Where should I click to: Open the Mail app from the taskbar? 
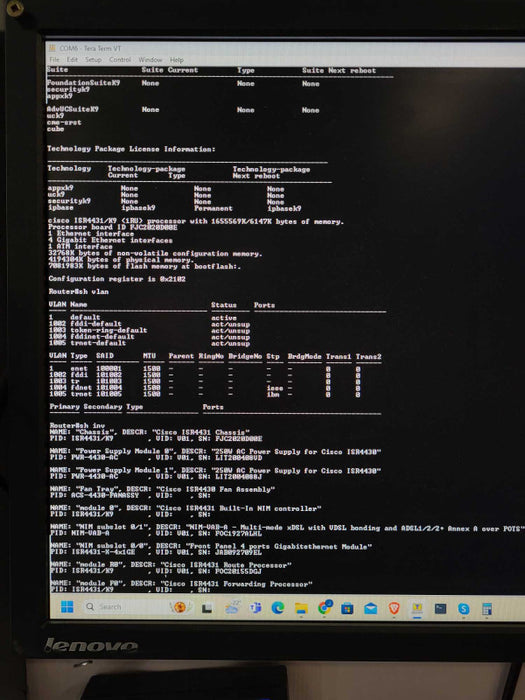[371, 608]
